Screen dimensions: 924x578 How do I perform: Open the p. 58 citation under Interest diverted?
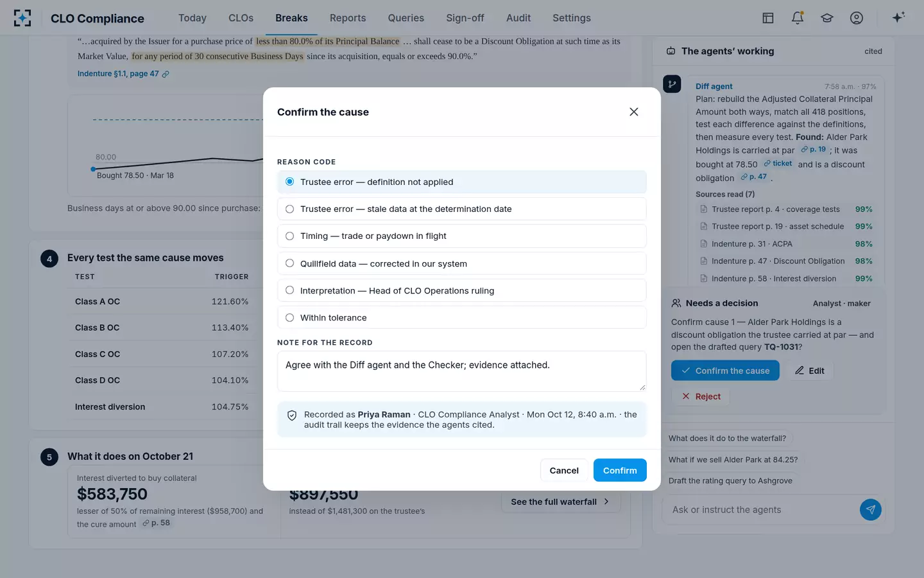(x=157, y=523)
